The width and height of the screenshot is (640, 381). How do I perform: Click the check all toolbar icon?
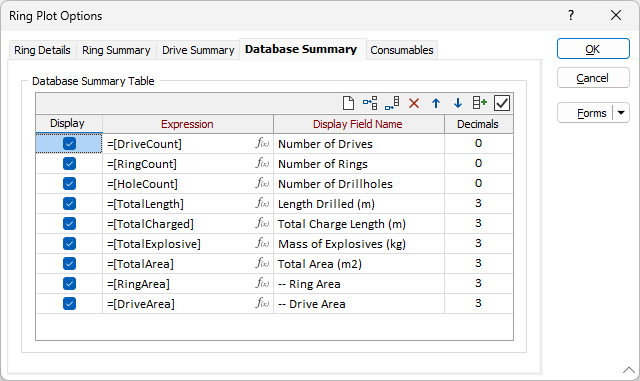pos(502,103)
